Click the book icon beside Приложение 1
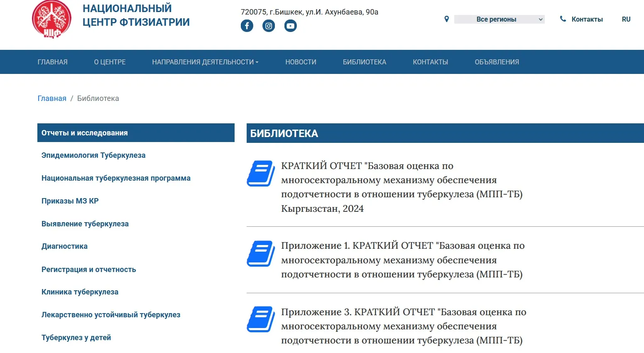Viewport: 644px width, 353px height. pyautogui.click(x=260, y=252)
